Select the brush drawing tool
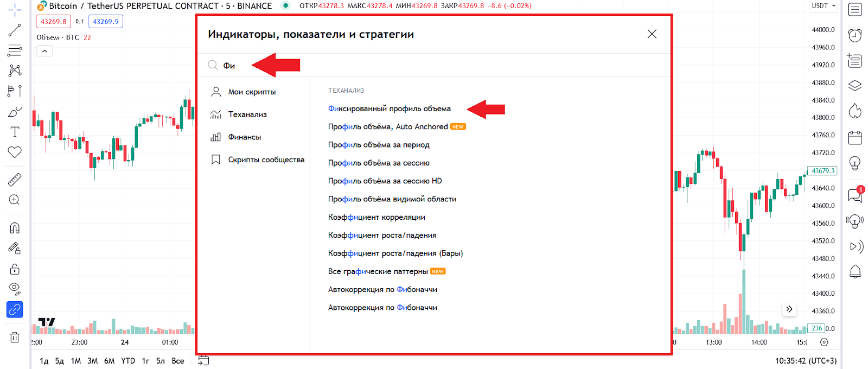 [x=15, y=112]
